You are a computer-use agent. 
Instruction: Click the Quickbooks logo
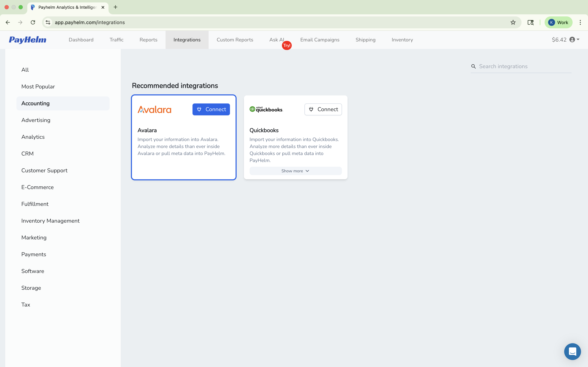tap(266, 109)
